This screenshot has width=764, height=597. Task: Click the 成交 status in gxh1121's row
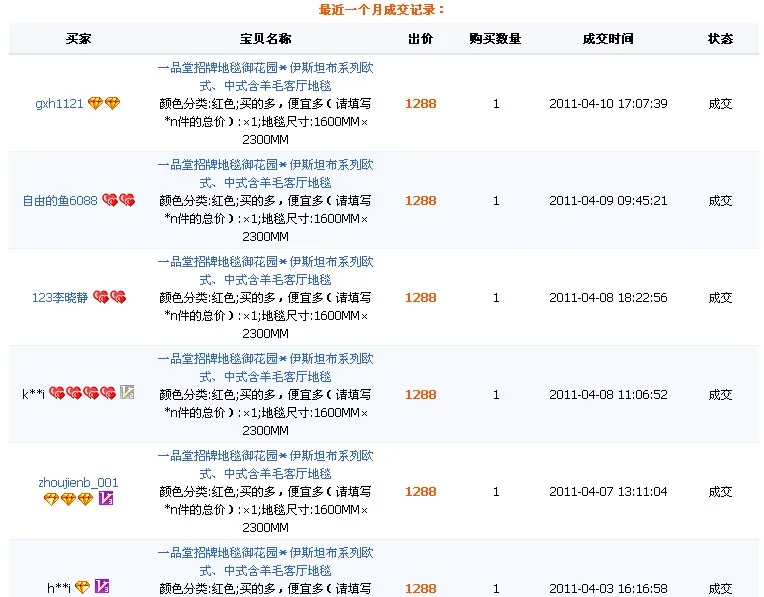pyautogui.click(x=720, y=103)
